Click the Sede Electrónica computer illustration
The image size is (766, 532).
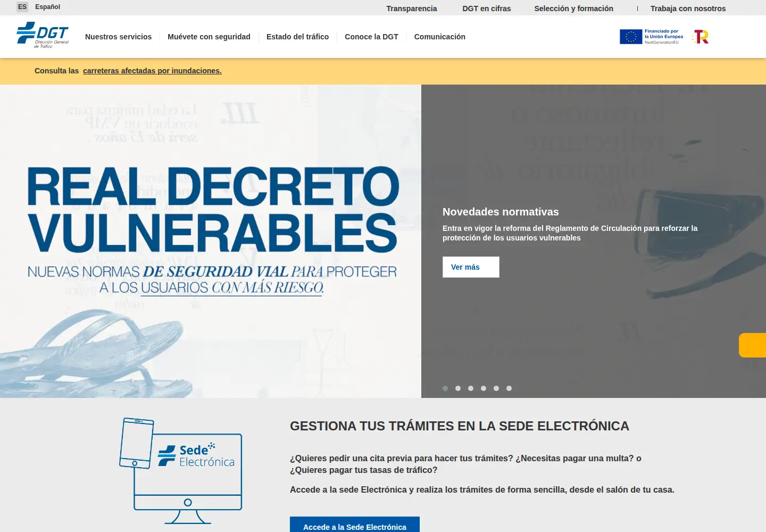[x=181, y=471]
